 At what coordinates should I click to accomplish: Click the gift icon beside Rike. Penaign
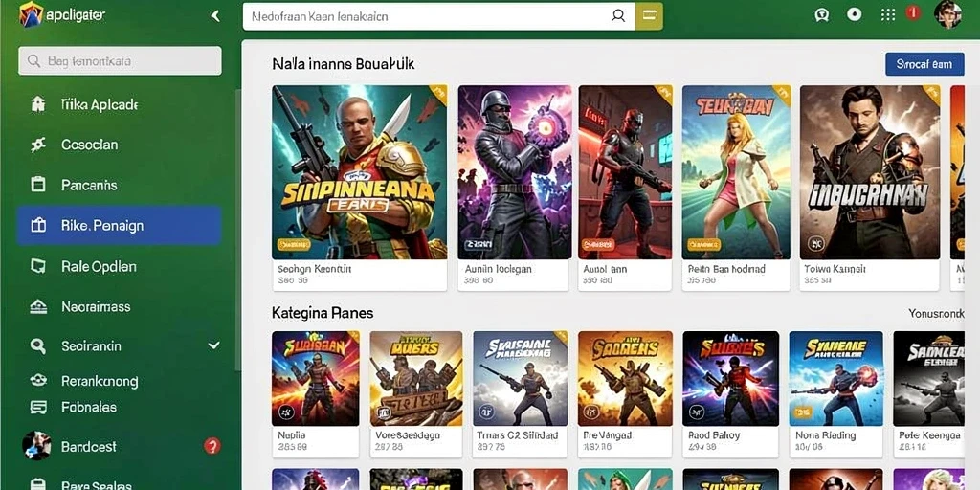pyautogui.click(x=38, y=226)
